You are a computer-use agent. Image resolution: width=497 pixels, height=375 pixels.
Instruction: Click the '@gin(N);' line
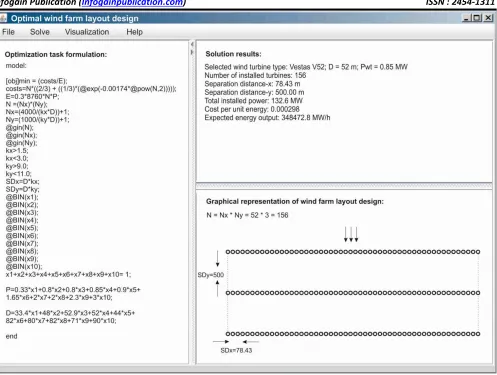click(x=20, y=127)
